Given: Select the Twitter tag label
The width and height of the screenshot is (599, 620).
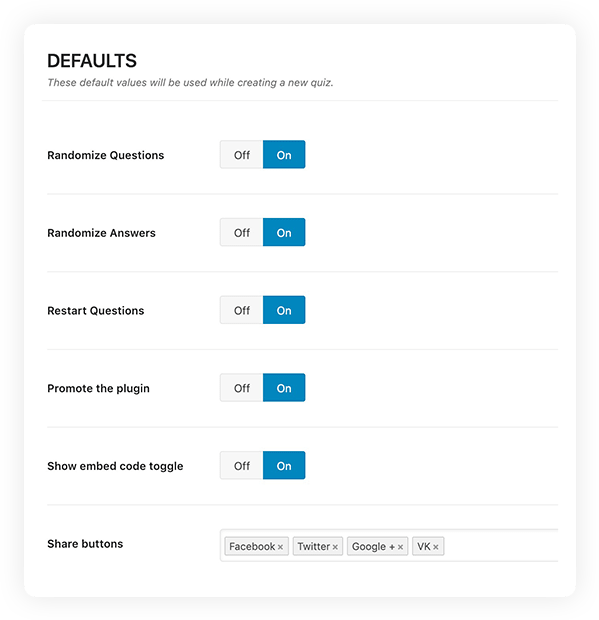Looking at the screenshot, I should 314,546.
